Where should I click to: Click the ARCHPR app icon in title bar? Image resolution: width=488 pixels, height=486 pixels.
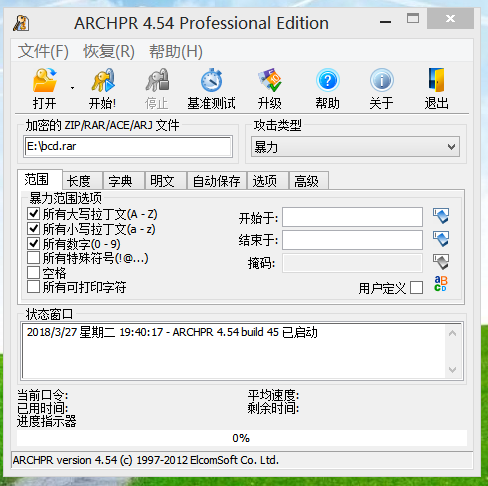coord(21,23)
